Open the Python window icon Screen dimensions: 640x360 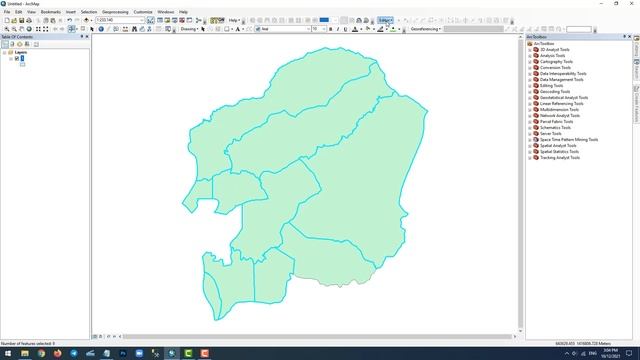tap(189, 20)
